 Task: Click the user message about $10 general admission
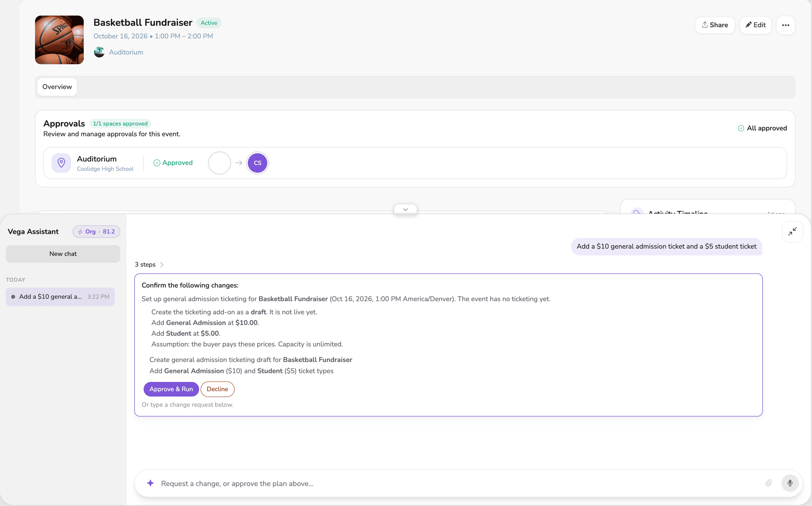point(666,247)
